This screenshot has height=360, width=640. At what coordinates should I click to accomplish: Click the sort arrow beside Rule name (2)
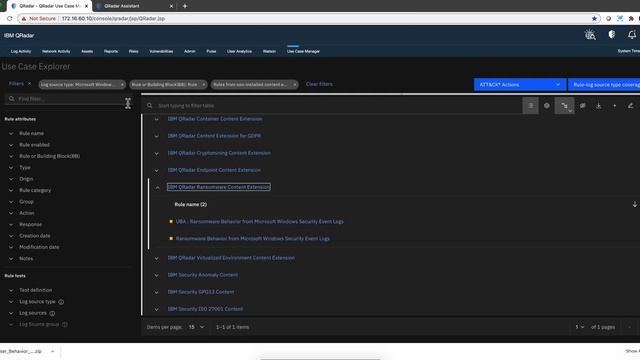pos(635,204)
